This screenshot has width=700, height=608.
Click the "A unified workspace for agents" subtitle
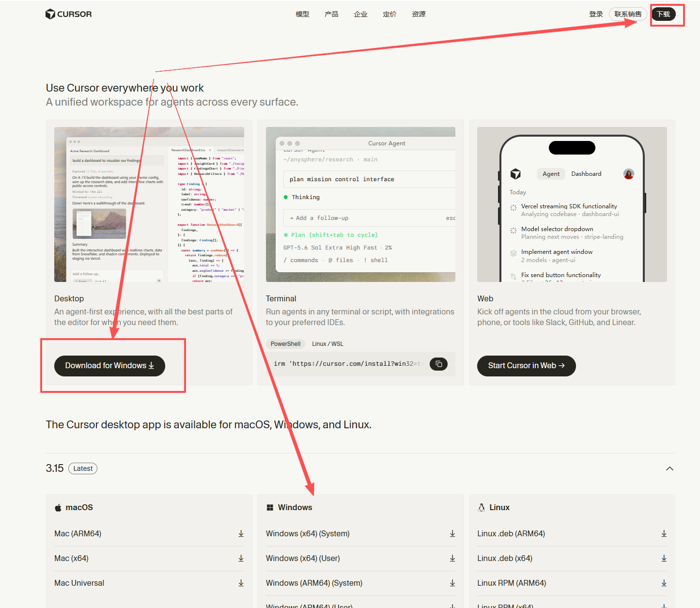pos(172,102)
